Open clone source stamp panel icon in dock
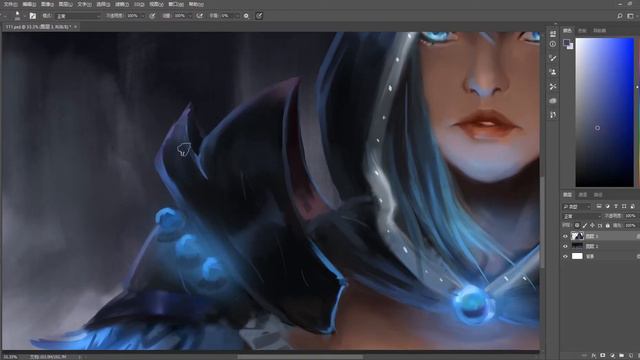The image size is (640, 360). point(553,72)
